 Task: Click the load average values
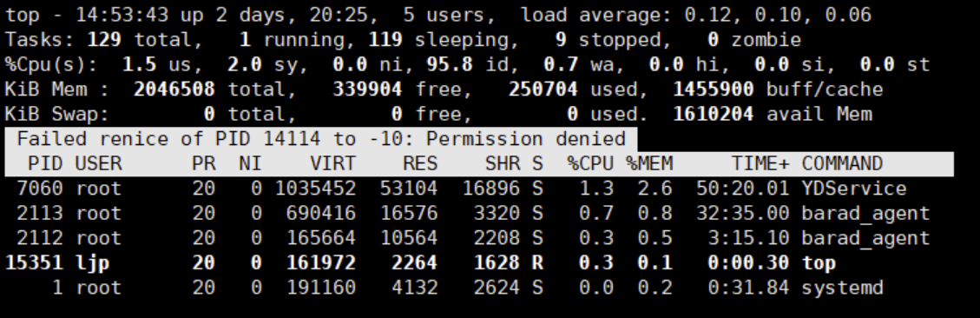tap(778, 15)
